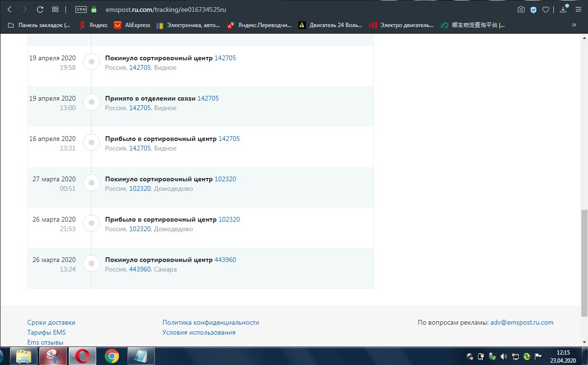Click postal code 443960 link for Самара

pos(225,260)
